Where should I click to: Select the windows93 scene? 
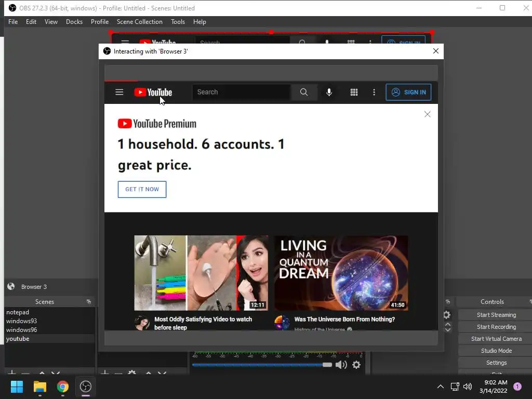[x=49, y=321]
